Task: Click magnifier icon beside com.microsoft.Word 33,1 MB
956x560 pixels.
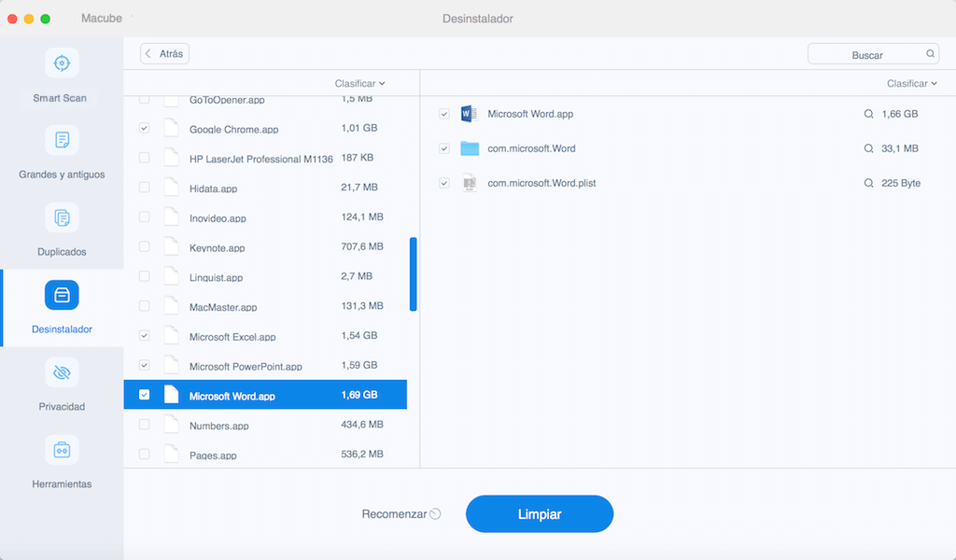Action: [868, 148]
